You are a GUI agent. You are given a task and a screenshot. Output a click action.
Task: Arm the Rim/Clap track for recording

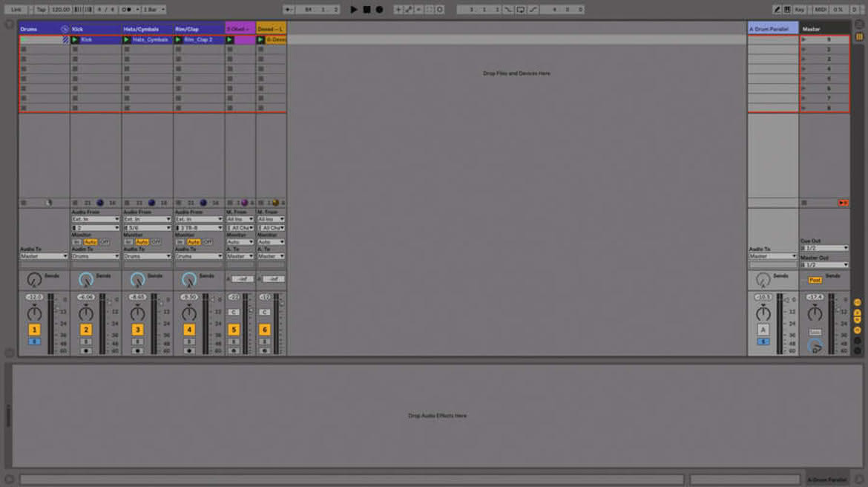coord(188,350)
